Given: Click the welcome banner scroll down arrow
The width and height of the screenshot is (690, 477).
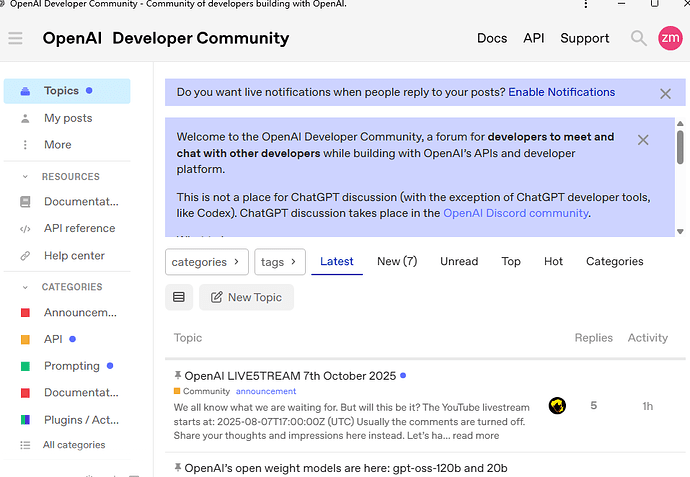Looking at the screenshot, I should [x=680, y=231].
